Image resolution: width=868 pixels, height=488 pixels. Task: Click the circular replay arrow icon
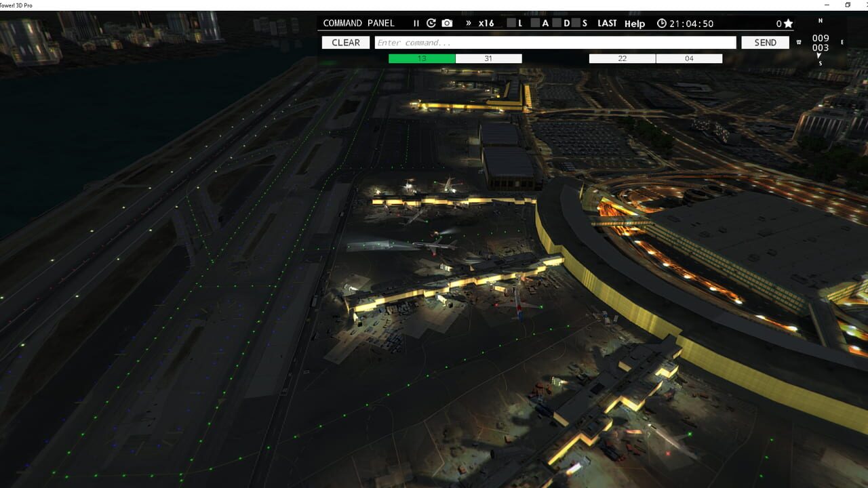(x=431, y=23)
